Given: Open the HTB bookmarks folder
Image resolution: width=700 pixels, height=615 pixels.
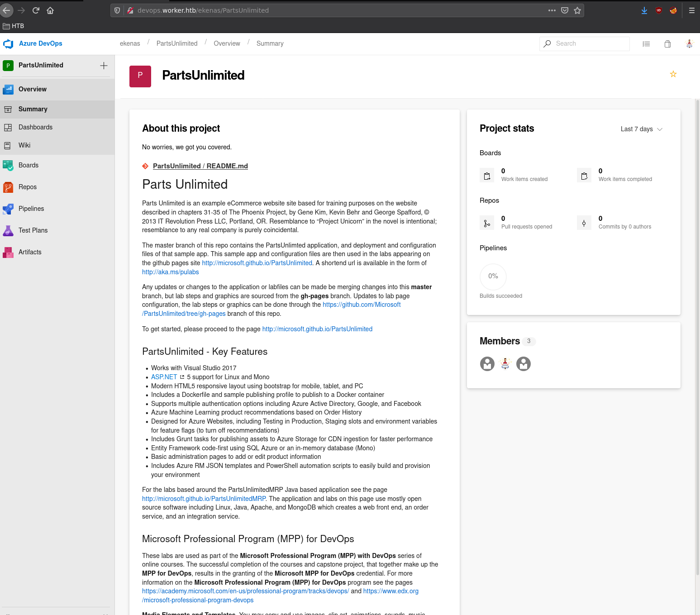Looking at the screenshot, I should click(13, 26).
